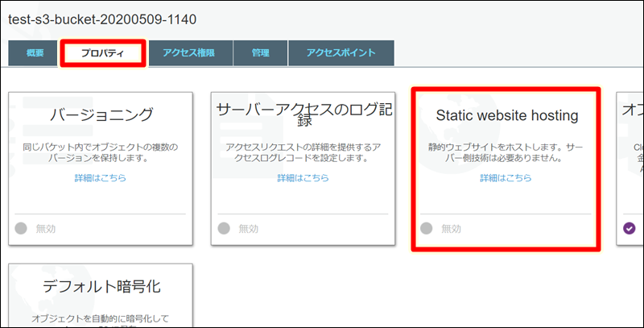
Task: Open the 概要 tab
Action: pos(33,53)
